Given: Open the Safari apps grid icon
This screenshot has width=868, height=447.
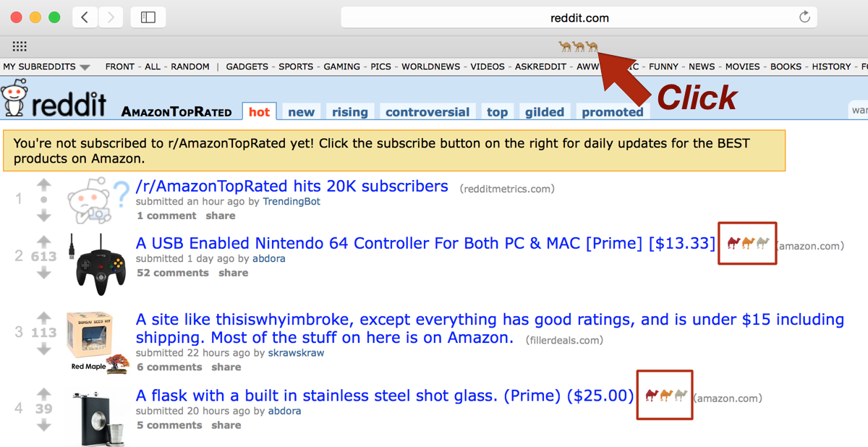Looking at the screenshot, I should tap(20, 46).
